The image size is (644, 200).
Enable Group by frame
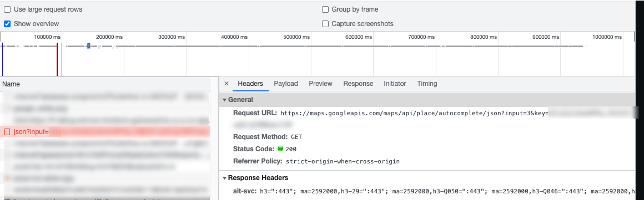(x=325, y=9)
